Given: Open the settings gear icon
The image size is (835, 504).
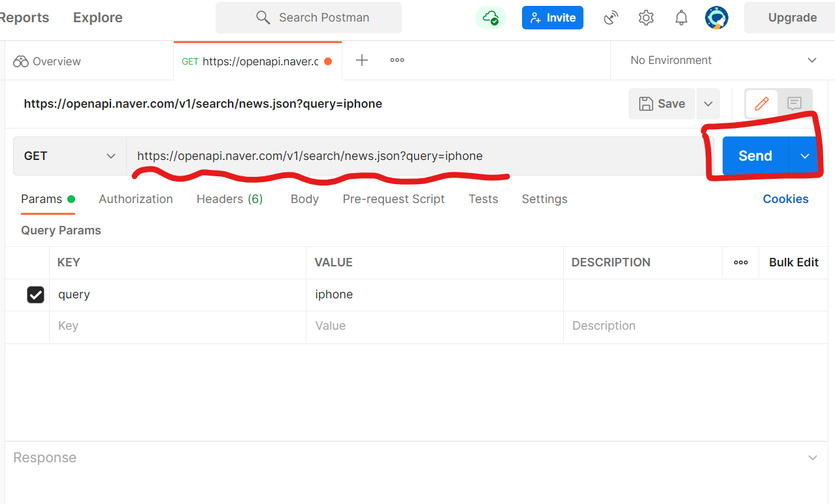Looking at the screenshot, I should [646, 18].
